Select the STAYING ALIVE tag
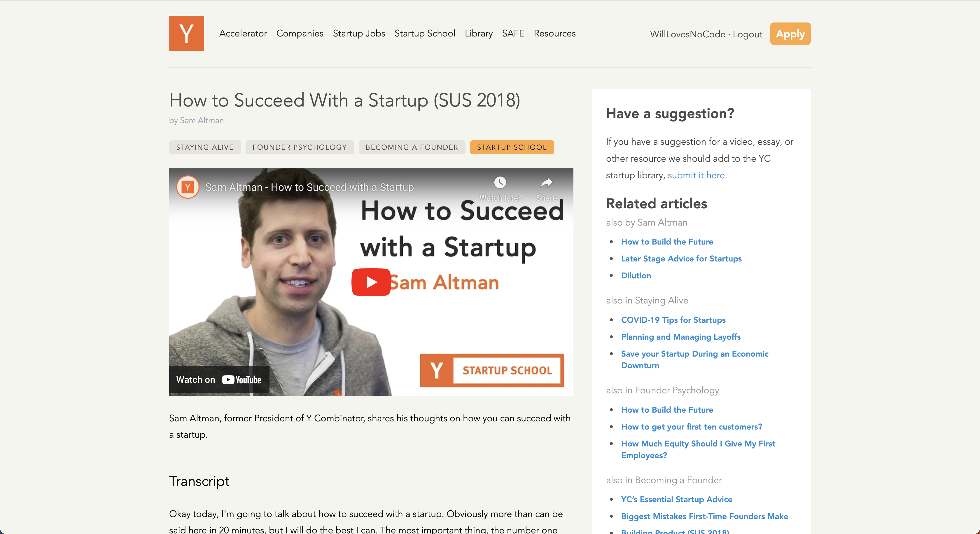This screenshot has height=534, width=980. [205, 147]
